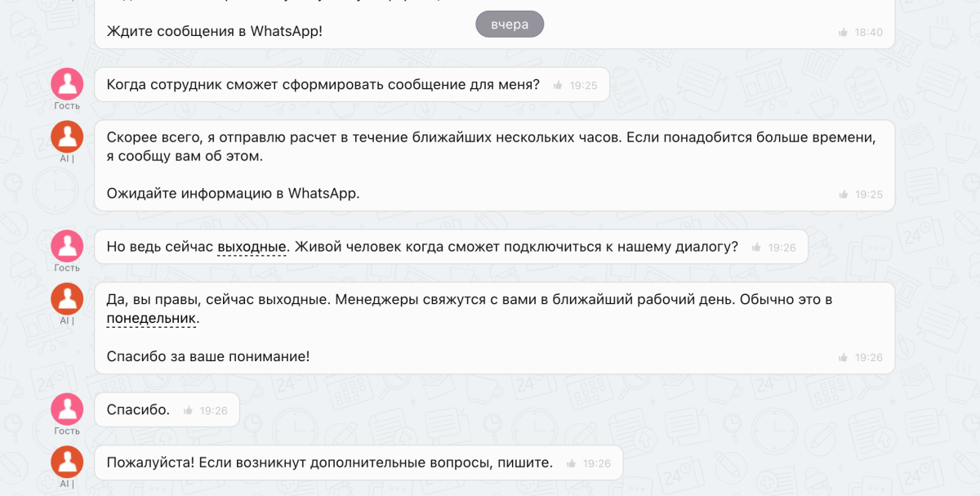Click AI avatar beside 'Скорее всего' reply
The image size is (980, 496).
tap(67, 136)
